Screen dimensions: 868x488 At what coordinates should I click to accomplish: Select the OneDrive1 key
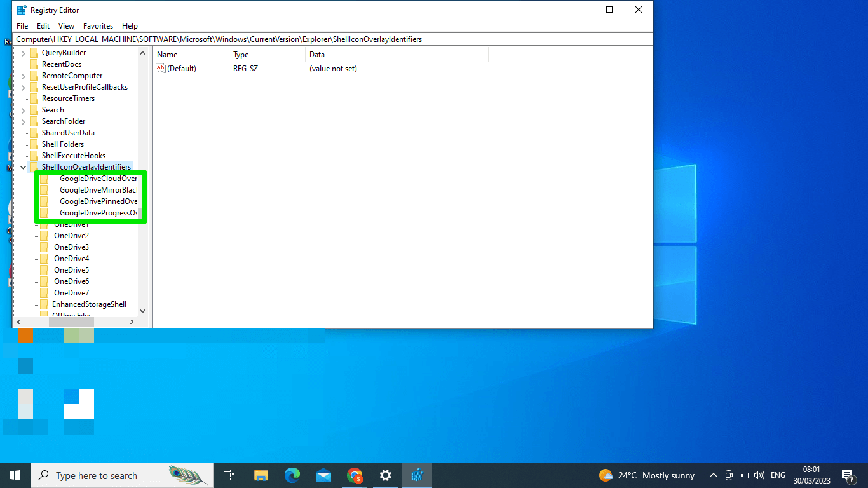pos(71,225)
